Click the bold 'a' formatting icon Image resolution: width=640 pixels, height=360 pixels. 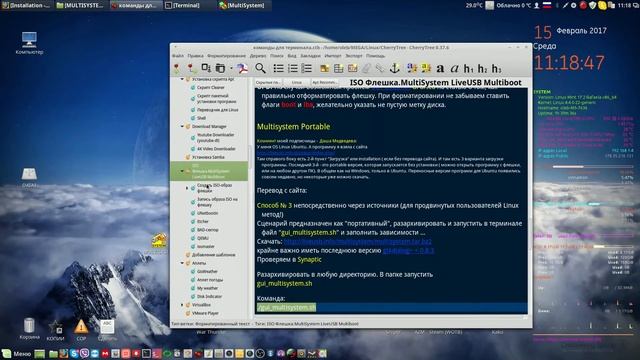coord(440,69)
